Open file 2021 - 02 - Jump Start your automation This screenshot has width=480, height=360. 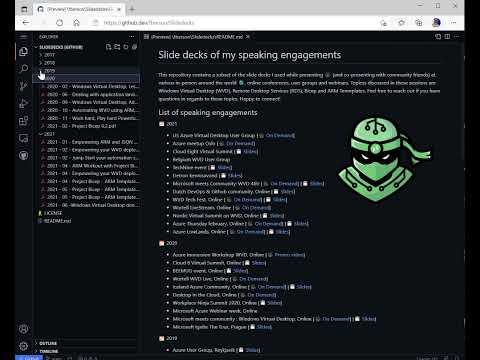(x=90, y=158)
